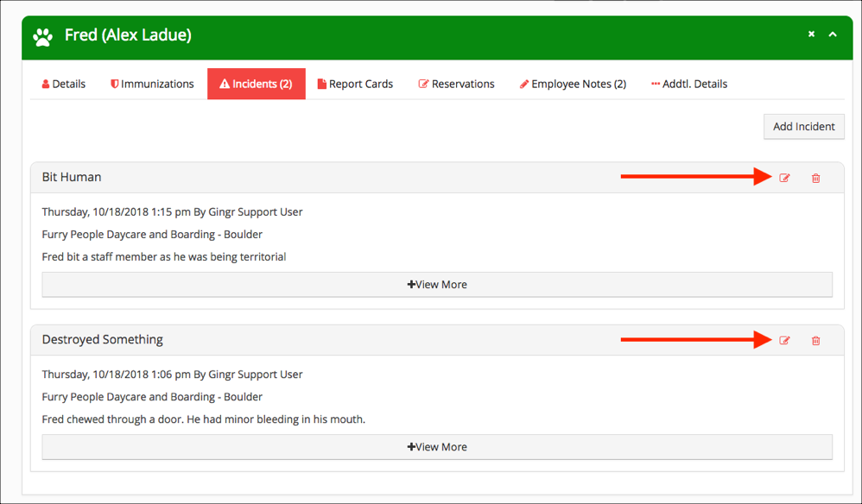Go to the Reservations tab

(456, 84)
